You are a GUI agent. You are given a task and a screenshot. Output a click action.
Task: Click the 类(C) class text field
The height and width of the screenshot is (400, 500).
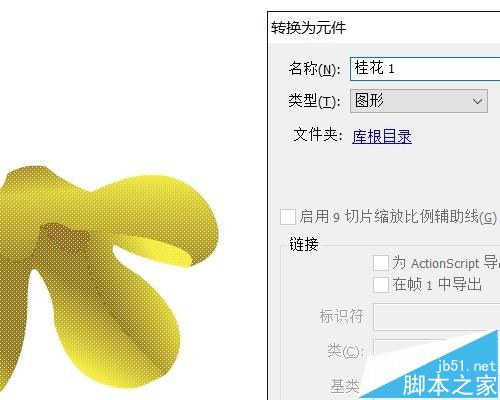pyautogui.click(x=409, y=349)
